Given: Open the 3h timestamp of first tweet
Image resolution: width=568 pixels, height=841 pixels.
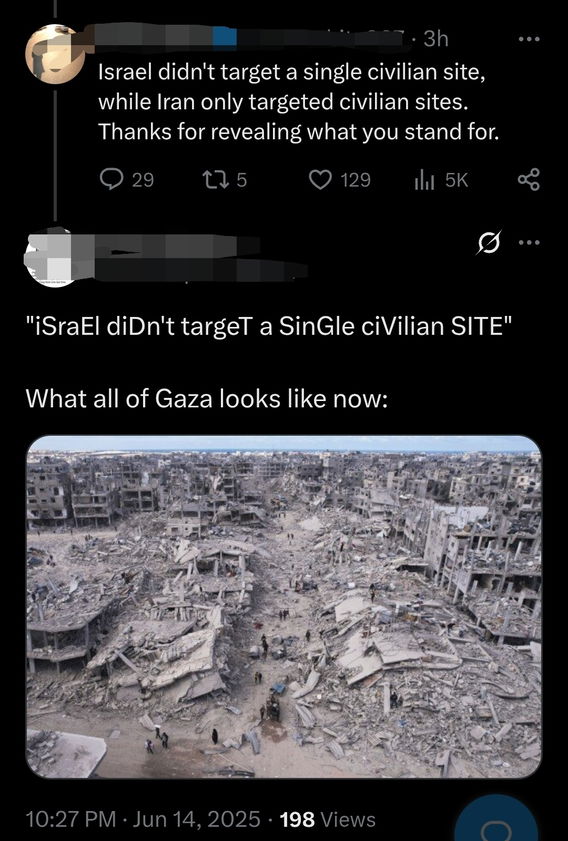Looking at the screenshot, I should pyautogui.click(x=435, y=39).
